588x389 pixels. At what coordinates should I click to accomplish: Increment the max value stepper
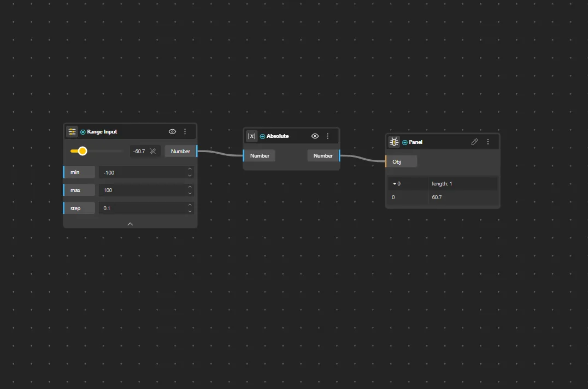tap(190, 187)
